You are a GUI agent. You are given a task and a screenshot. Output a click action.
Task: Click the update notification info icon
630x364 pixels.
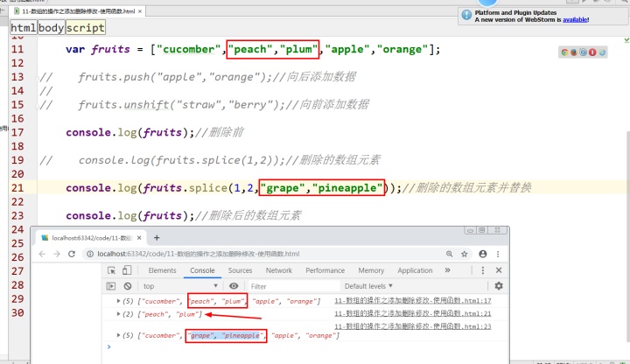(x=466, y=15)
